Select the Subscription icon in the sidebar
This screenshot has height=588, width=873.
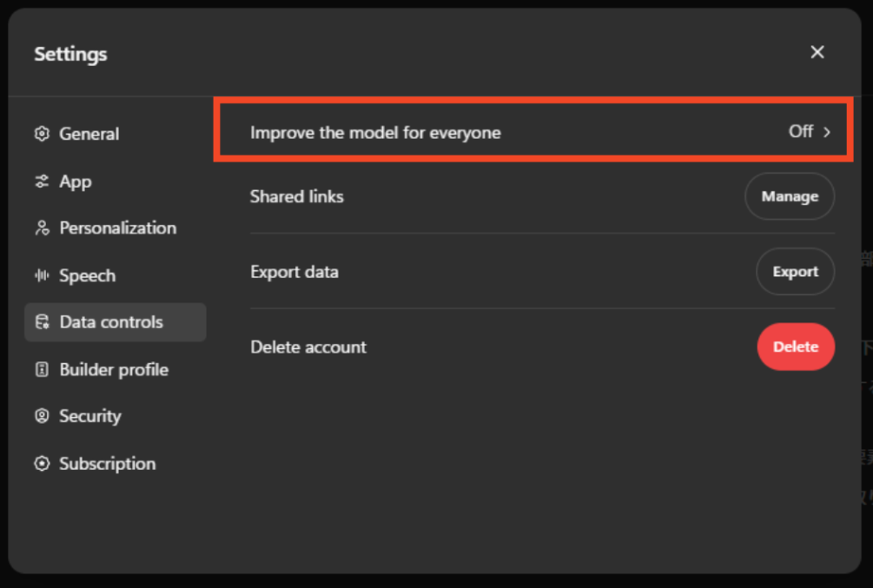pos(41,464)
